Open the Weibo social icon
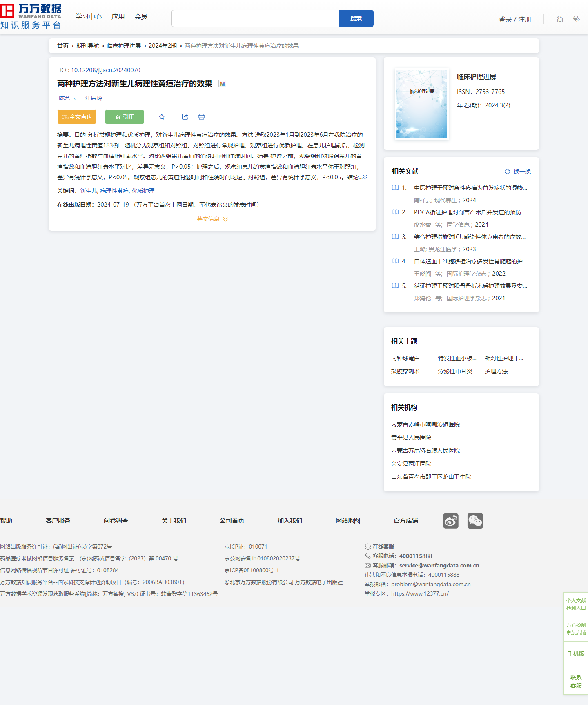Screen dimensions: 588x705 point(451,521)
